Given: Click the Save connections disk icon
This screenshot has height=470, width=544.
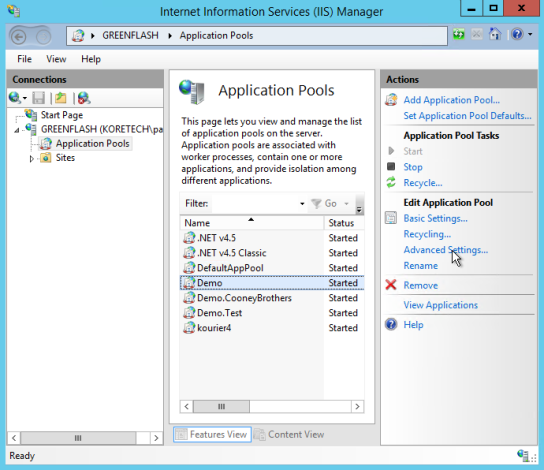Looking at the screenshot, I should tap(39, 98).
